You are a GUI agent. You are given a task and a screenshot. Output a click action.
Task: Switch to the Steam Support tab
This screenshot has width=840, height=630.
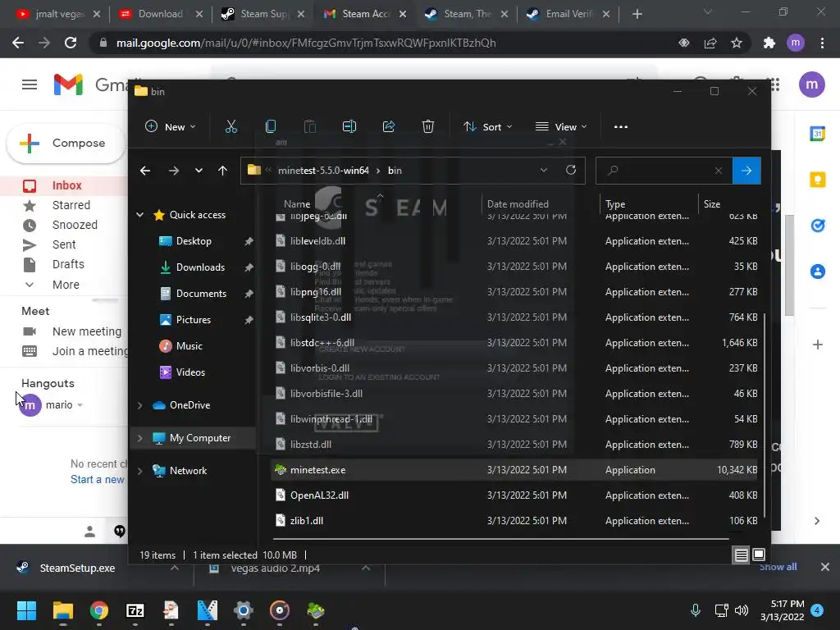click(263, 14)
